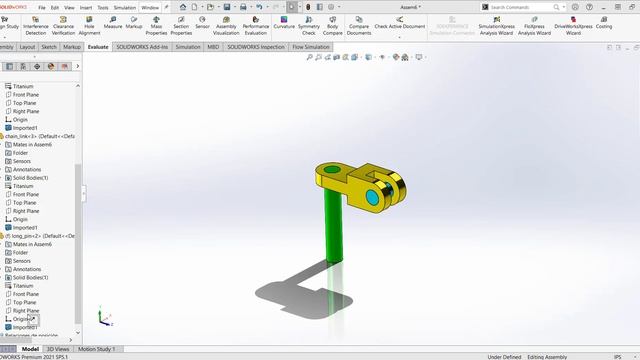Click Zoom to Fit in view toolbar
Image resolution: width=640 pixels, height=360 pixels.
click(309, 57)
